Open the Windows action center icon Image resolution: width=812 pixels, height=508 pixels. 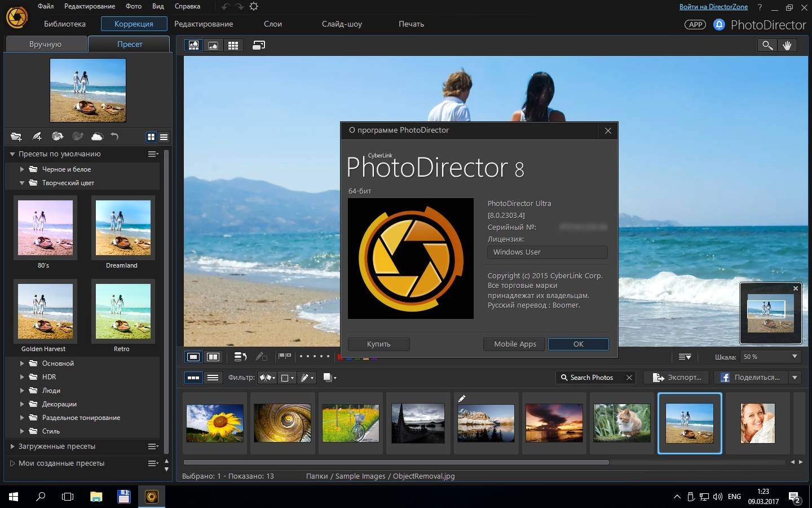[795, 497]
